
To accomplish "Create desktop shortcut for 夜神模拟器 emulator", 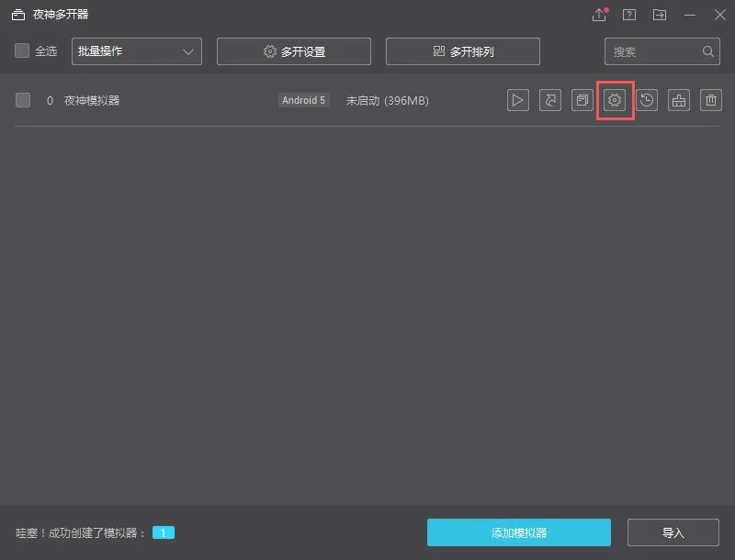I will [x=550, y=100].
